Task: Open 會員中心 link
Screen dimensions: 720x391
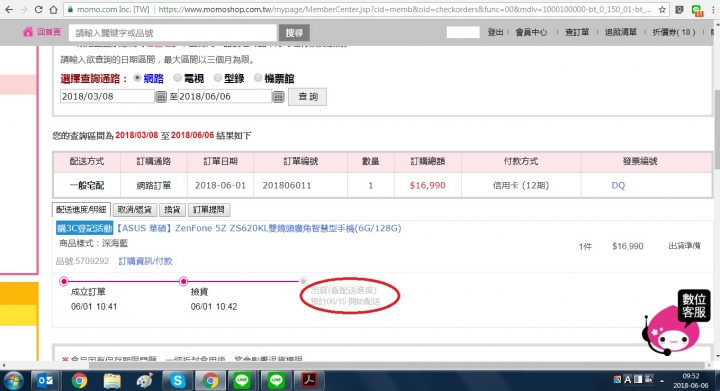Action: point(531,32)
